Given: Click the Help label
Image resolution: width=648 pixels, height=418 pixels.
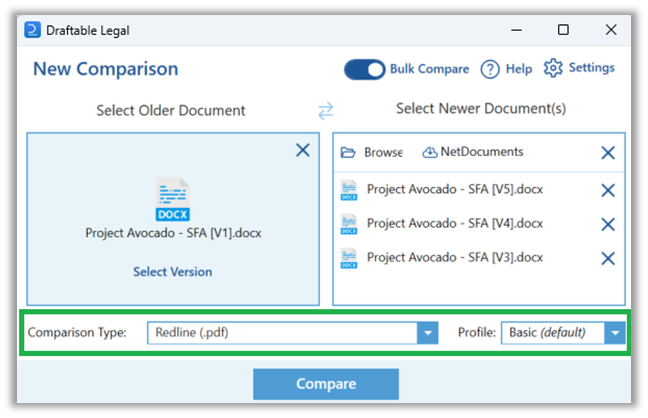Looking at the screenshot, I should (x=519, y=69).
